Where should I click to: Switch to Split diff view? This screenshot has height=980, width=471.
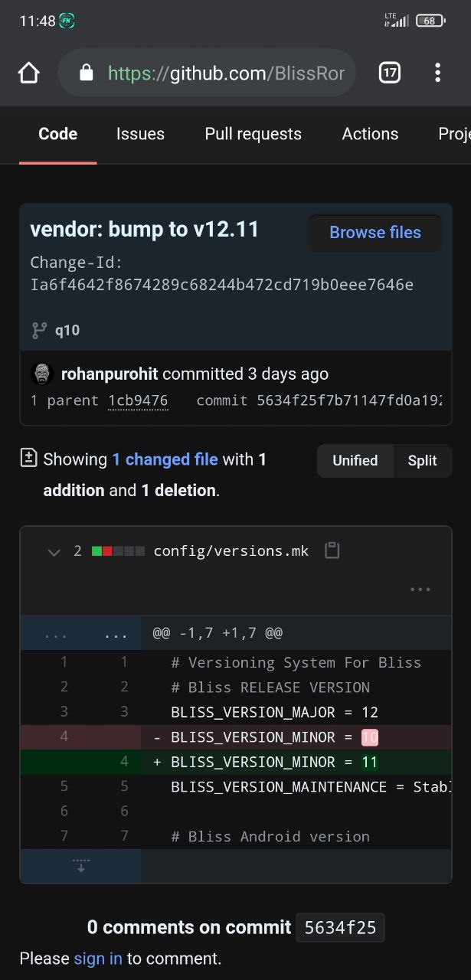click(x=422, y=461)
